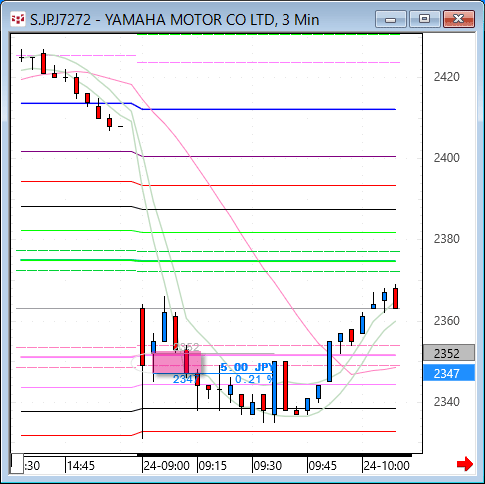Click the 09:45 time axis label
This screenshot has width=485, height=484.
pyautogui.click(x=323, y=466)
